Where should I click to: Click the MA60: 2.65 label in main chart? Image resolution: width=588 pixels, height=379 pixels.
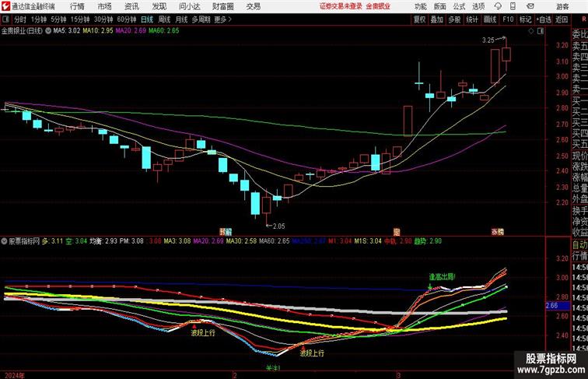click(x=164, y=31)
